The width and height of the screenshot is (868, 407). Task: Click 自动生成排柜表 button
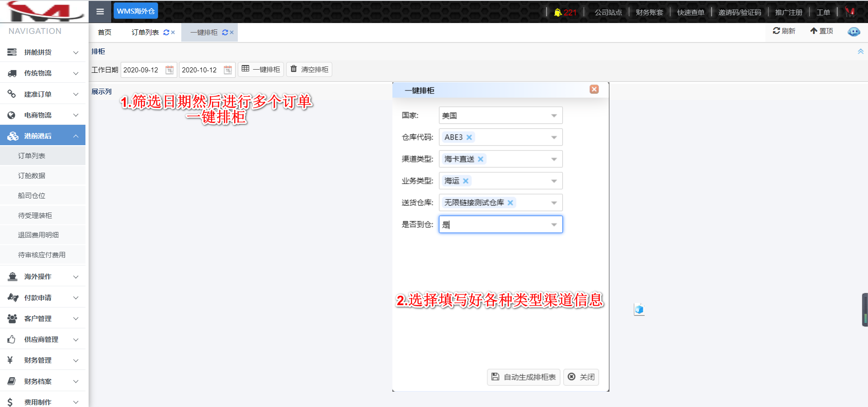[x=524, y=377]
